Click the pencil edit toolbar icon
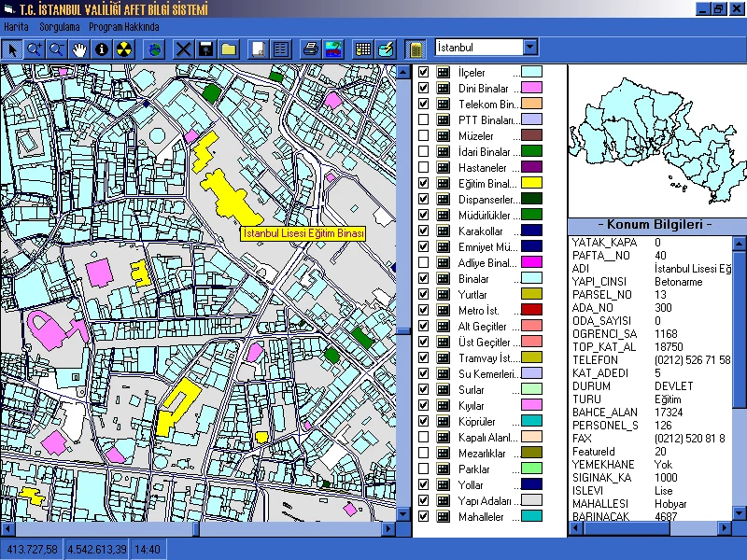747x560 pixels. [386, 49]
